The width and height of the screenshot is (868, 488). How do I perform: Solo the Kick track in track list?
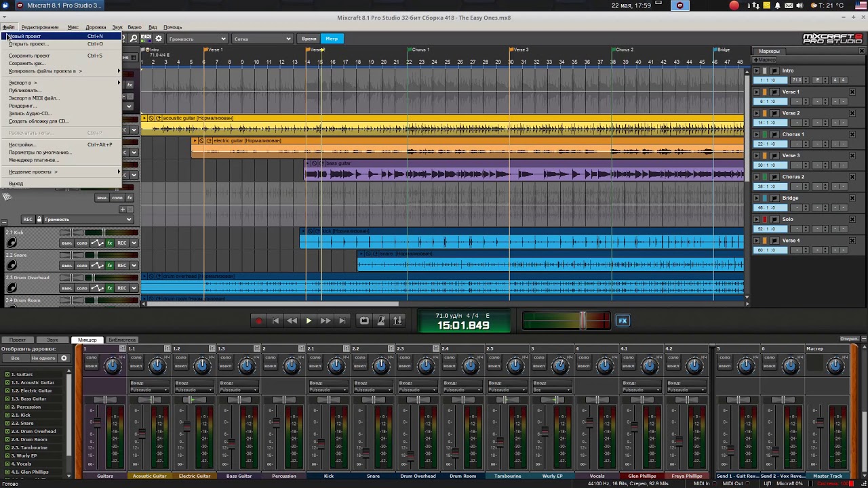tap(82, 243)
